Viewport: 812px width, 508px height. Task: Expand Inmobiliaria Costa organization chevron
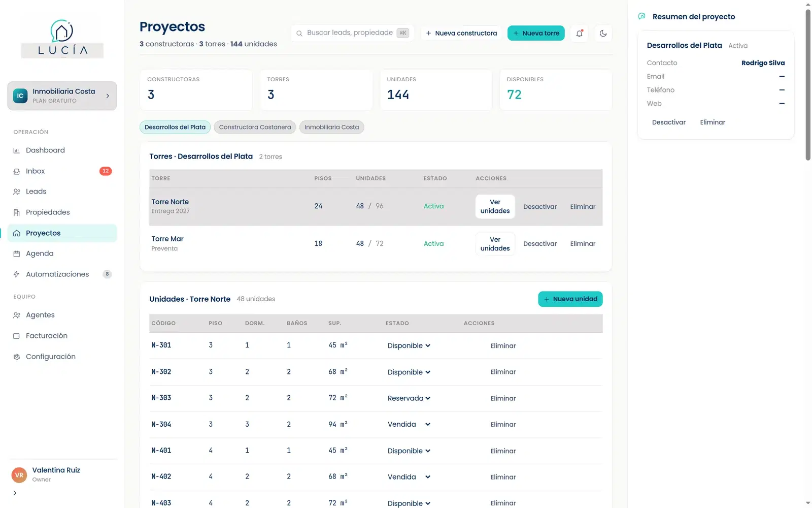108,96
